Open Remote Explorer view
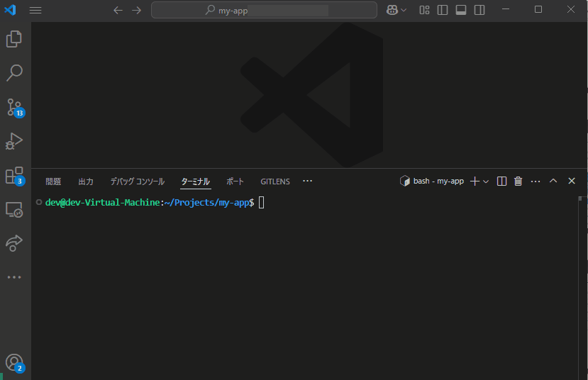This screenshot has width=588, height=380. [x=14, y=209]
